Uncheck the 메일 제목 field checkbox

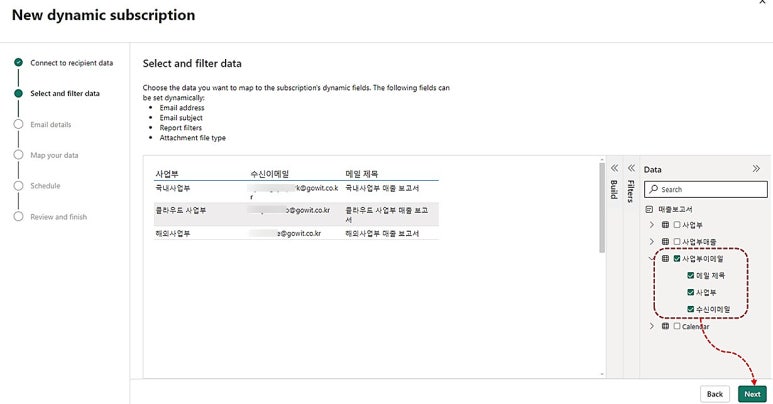click(691, 275)
